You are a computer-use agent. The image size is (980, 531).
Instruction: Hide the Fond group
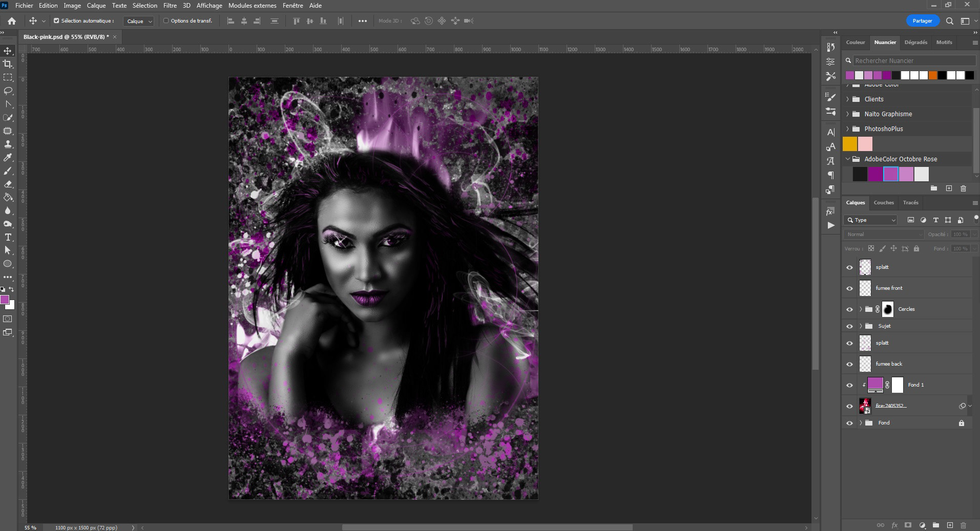849,423
